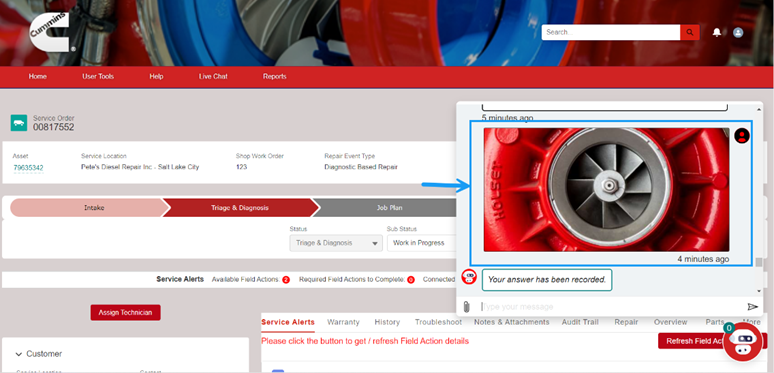Click the red search magnifier button

(690, 32)
